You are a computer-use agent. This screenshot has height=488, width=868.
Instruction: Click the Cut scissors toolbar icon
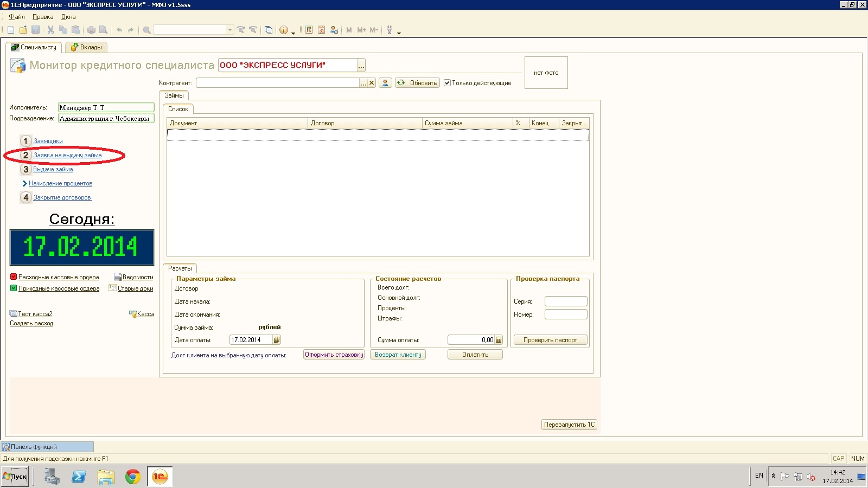coord(50,30)
